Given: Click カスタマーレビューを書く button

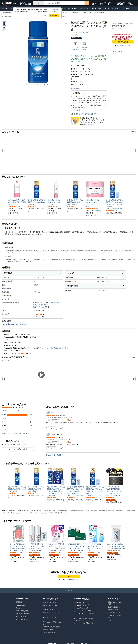Looking at the screenshot, I should coord(18,449).
